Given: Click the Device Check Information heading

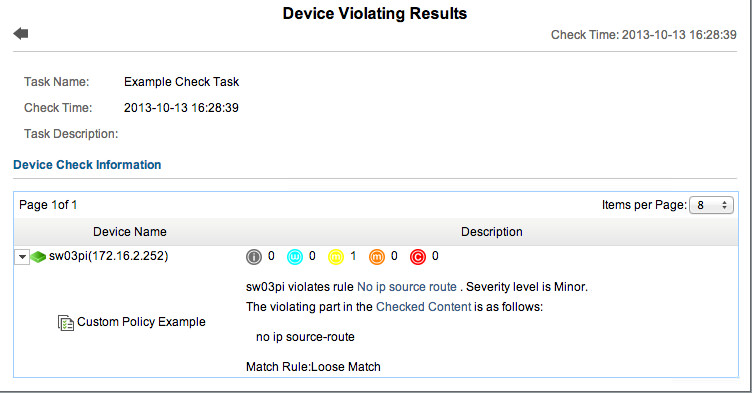Looking at the screenshot, I should 87,165.
